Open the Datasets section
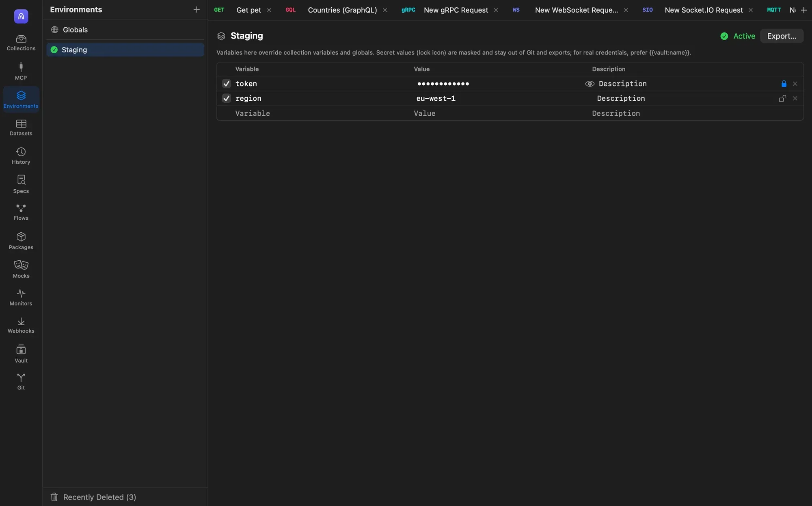 click(21, 128)
